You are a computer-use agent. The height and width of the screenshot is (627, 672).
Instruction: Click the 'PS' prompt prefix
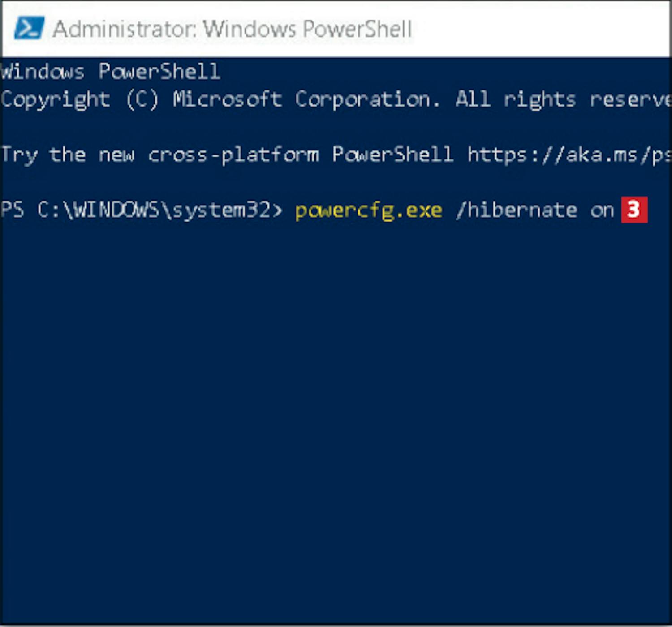coord(12,210)
